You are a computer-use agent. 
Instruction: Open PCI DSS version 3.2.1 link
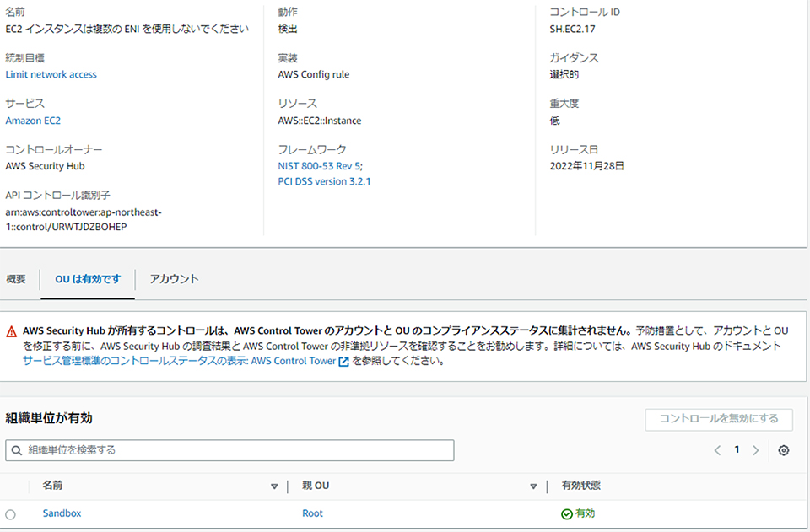point(324,181)
